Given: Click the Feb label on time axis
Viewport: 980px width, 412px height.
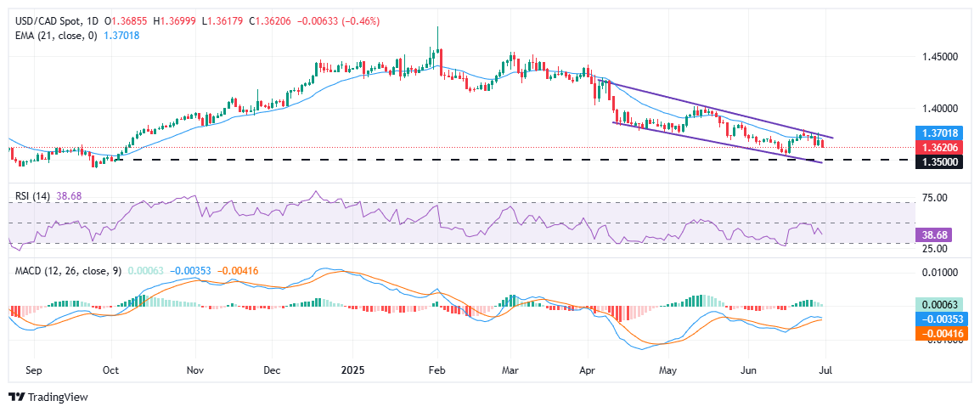Looking at the screenshot, I should pos(437,370).
